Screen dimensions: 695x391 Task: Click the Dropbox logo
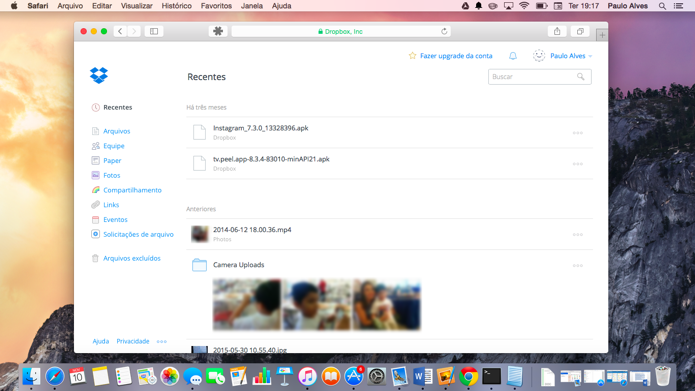pos(99,75)
